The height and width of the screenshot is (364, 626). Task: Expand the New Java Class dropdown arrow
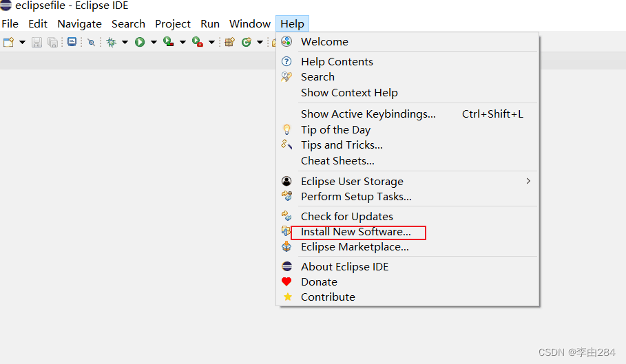tap(260, 42)
